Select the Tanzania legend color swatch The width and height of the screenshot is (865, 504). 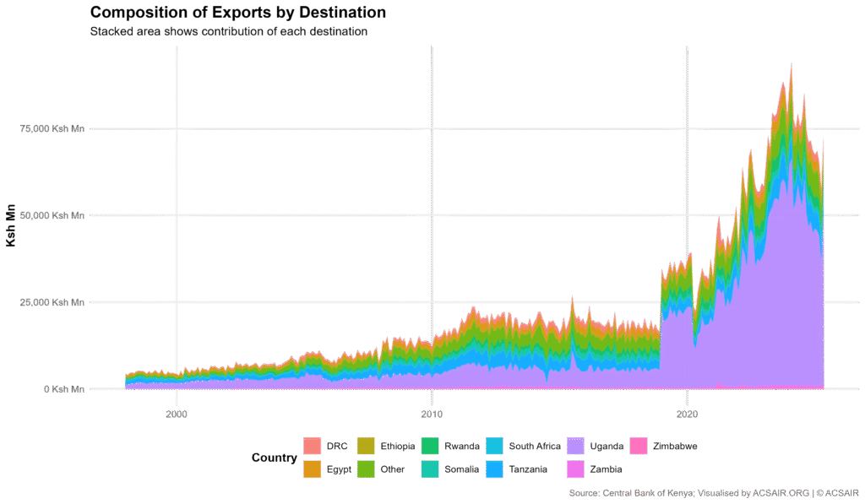click(x=496, y=469)
